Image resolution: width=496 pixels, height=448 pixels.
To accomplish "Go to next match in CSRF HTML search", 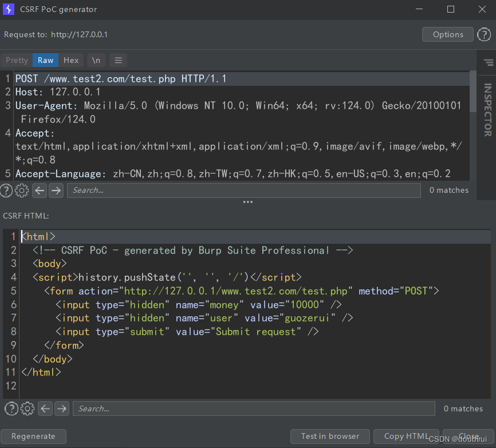I will [x=62, y=409].
